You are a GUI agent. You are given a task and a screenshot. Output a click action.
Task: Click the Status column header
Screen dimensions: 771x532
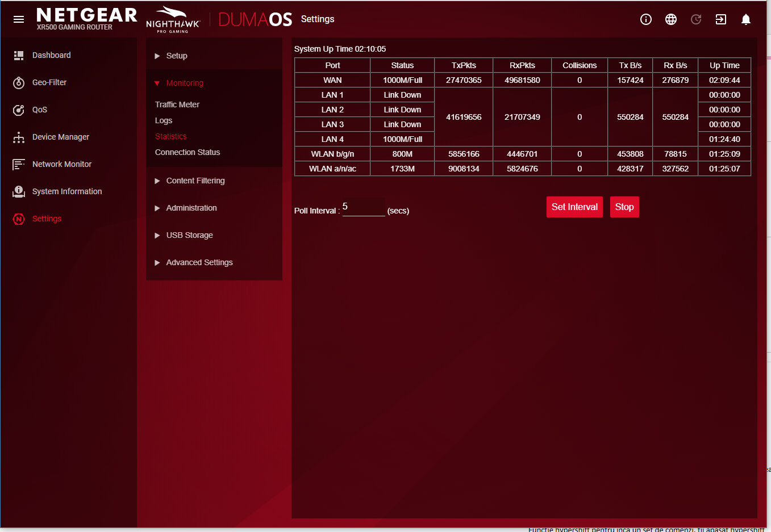(x=402, y=65)
